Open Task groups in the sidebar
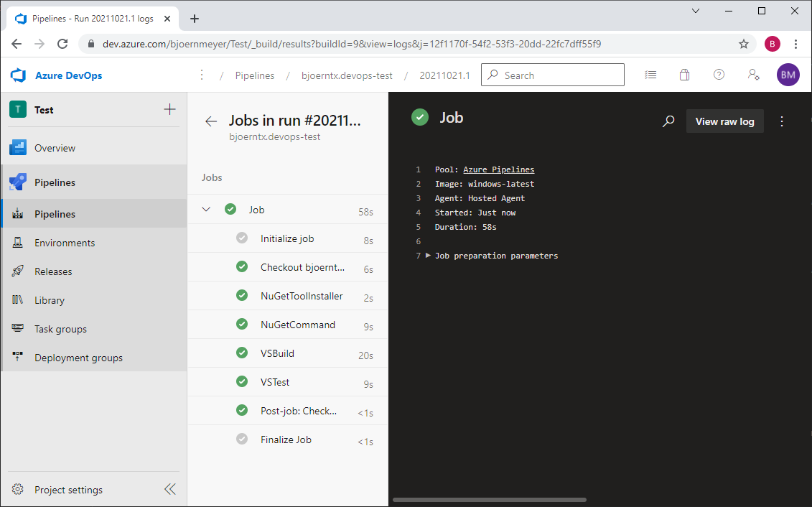Viewport: 812px width, 507px height. [94, 329]
